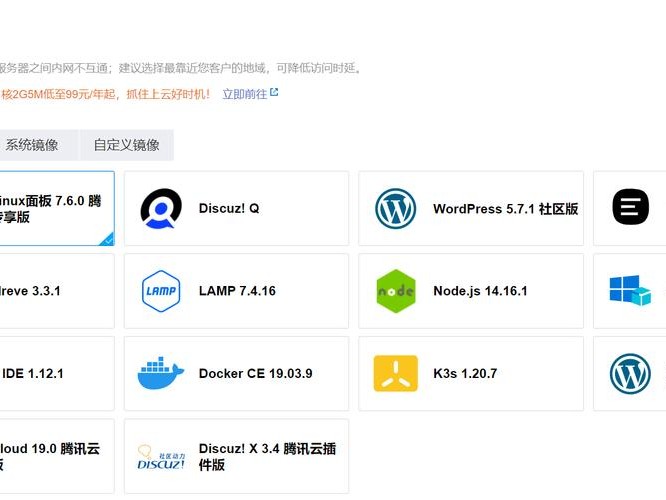The width and height of the screenshot is (666, 500).
Task: Click the black E-shaped app icon
Action: pyautogui.click(x=630, y=207)
